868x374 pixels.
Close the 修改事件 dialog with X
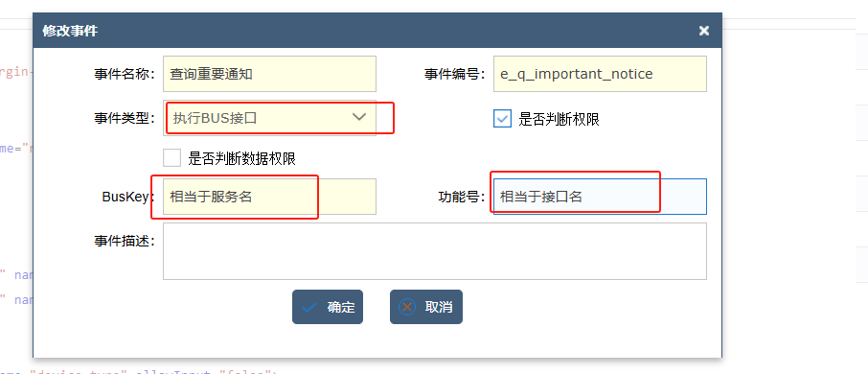tap(703, 31)
